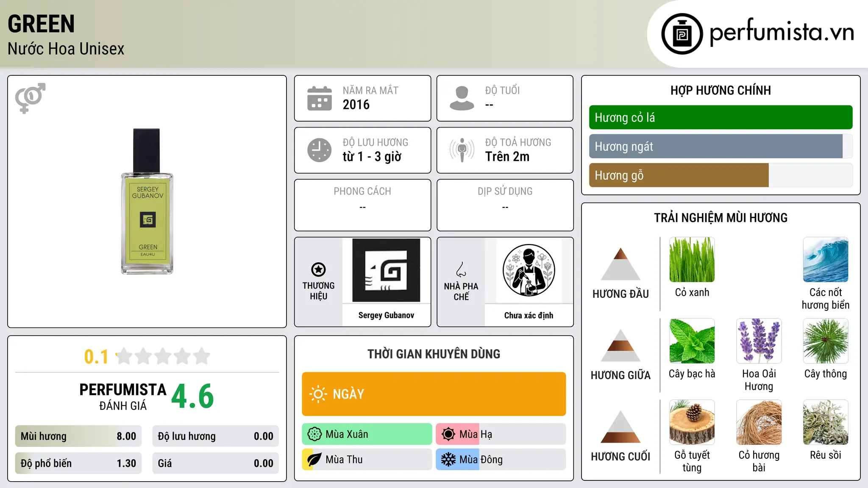Select the Cây bạc hà note image
The image size is (868, 488).
(692, 341)
